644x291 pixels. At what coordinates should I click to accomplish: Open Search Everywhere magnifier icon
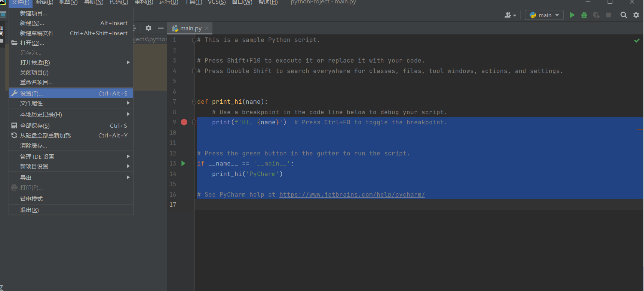click(x=624, y=15)
